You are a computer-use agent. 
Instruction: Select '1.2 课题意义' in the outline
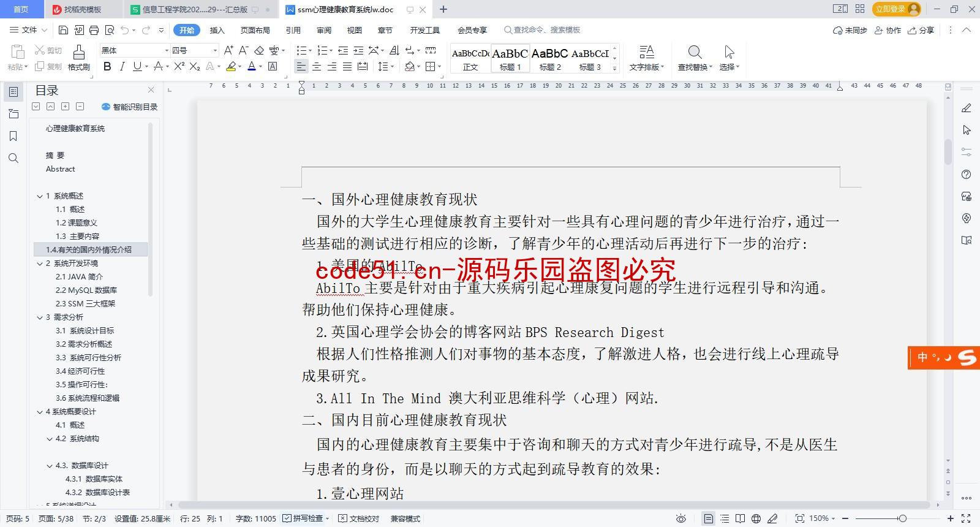(x=77, y=223)
